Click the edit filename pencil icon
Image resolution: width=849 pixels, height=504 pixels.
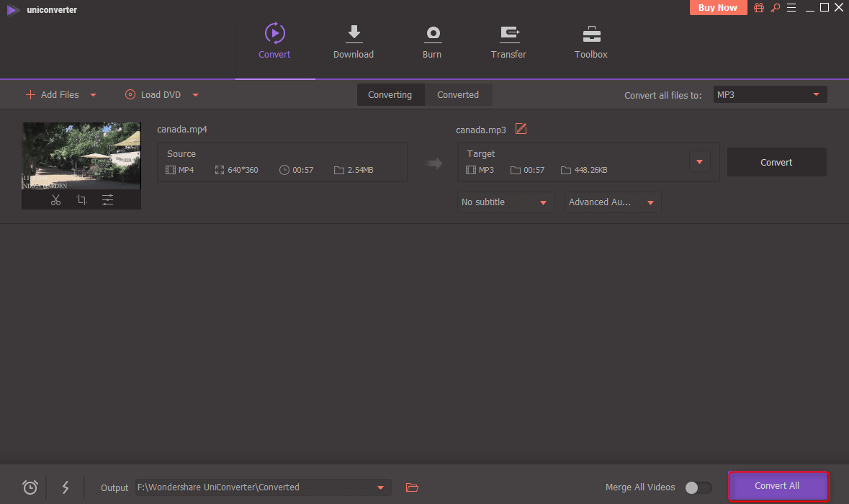point(521,130)
